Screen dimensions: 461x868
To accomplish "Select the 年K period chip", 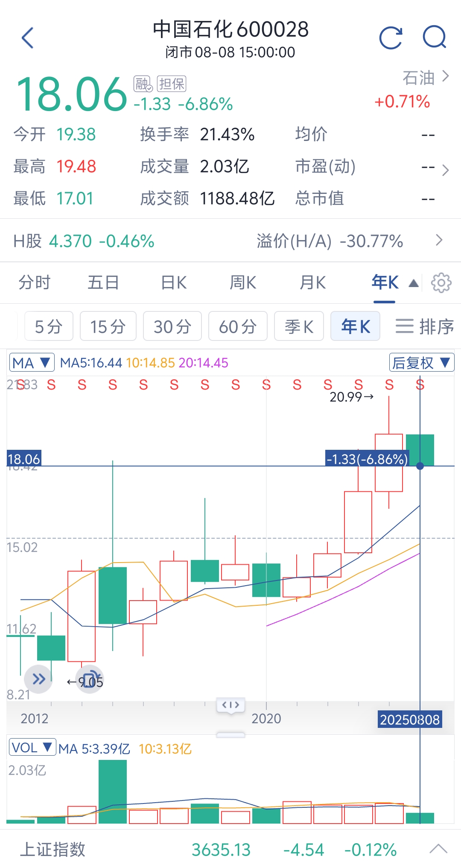I will pyautogui.click(x=355, y=326).
